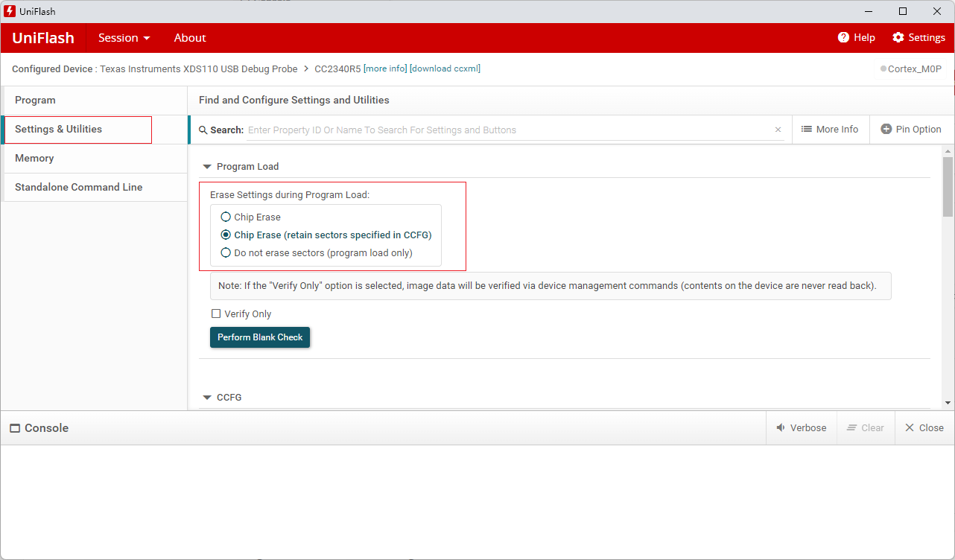This screenshot has width=955, height=560.
Task: Click the scrollbar down arrow
Action: 948,403
